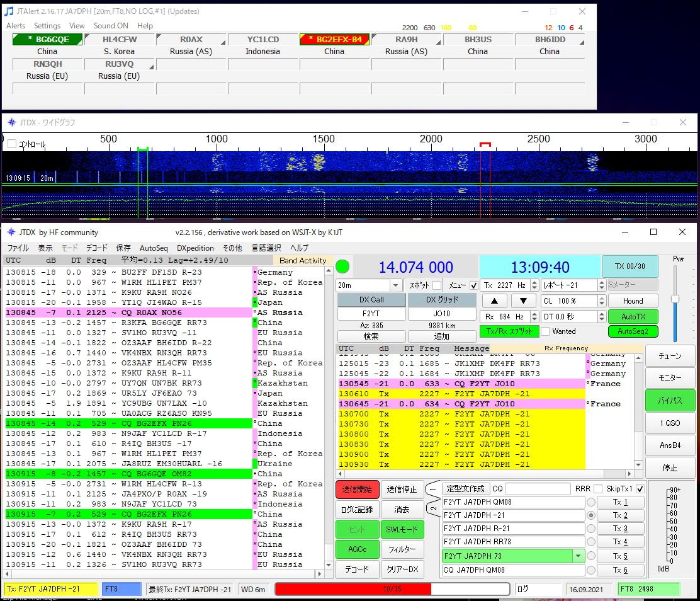Screen dimensions: 700x601
Task: Open the JTAlert Settings menu
Action: tap(47, 26)
